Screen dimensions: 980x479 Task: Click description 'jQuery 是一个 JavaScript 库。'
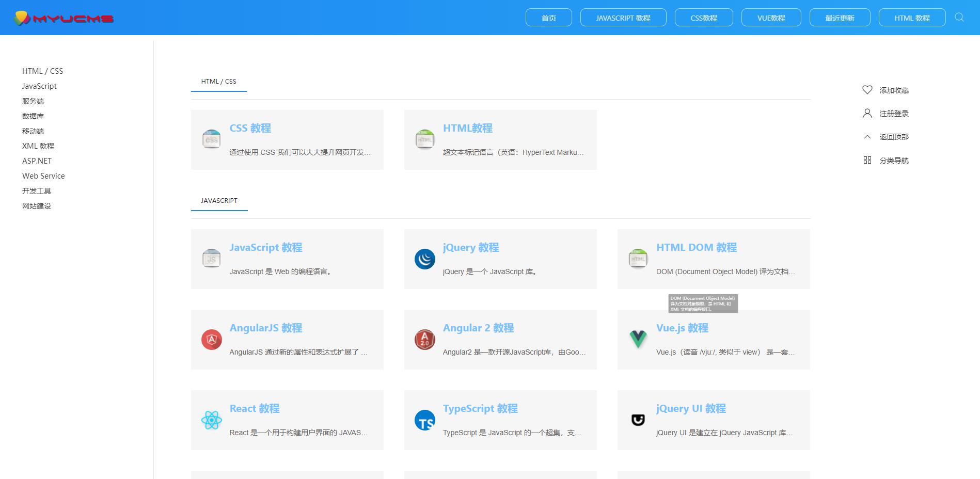pyautogui.click(x=490, y=272)
